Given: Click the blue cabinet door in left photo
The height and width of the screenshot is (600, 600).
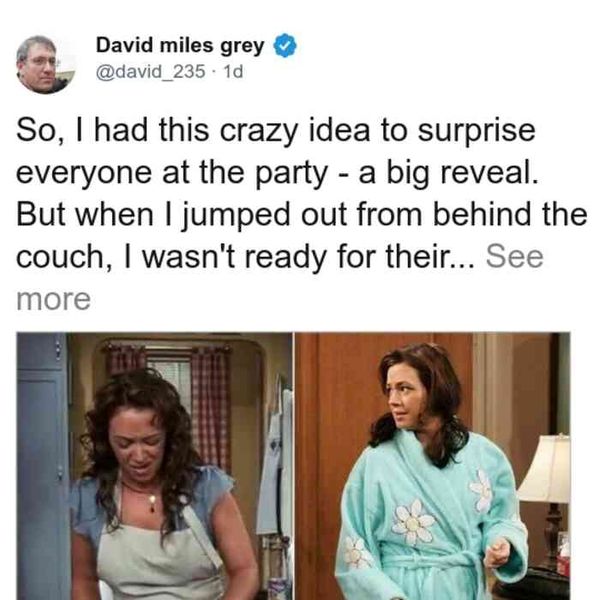Looking at the screenshot, I should [43, 467].
